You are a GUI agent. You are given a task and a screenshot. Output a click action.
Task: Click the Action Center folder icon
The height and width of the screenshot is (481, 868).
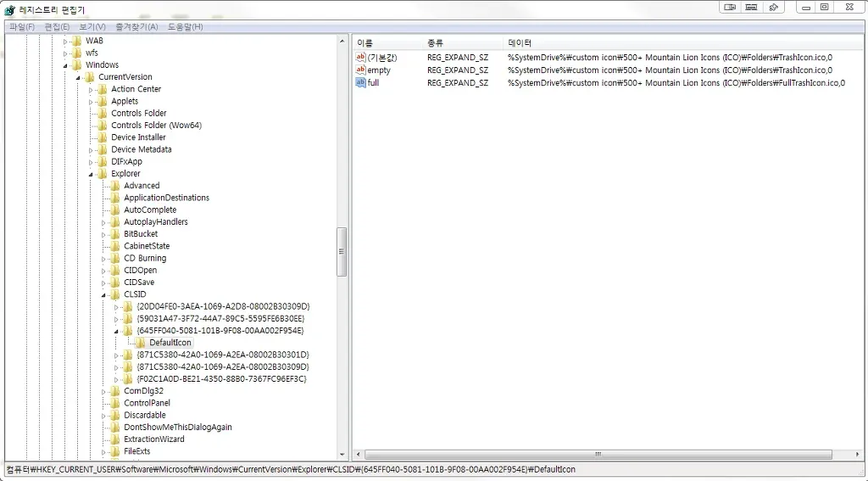coord(102,89)
